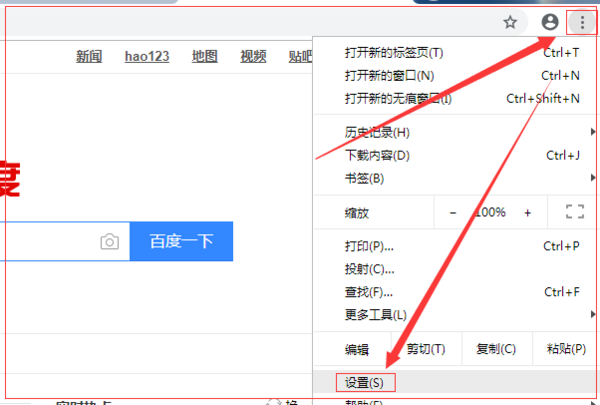600x405 pixels.
Task: Expand the 历史记录(H) submenu
Action: 377,132
